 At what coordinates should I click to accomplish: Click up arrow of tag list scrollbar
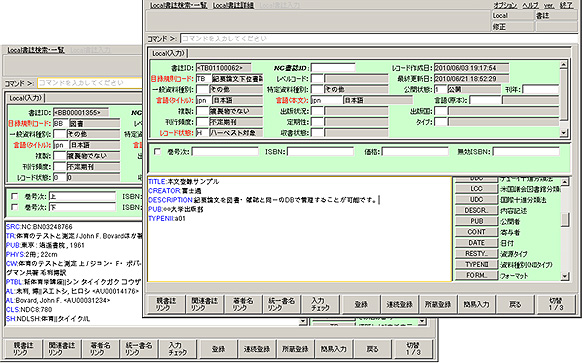pyautogui.click(x=565, y=182)
